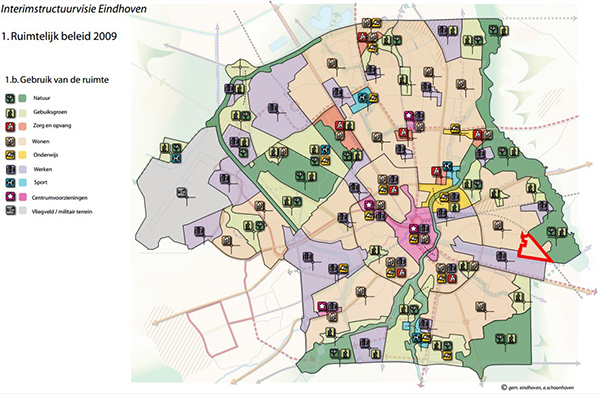Click the red outlined triangular area on map
The height and width of the screenshot is (394, 600).
click(532, 250)
